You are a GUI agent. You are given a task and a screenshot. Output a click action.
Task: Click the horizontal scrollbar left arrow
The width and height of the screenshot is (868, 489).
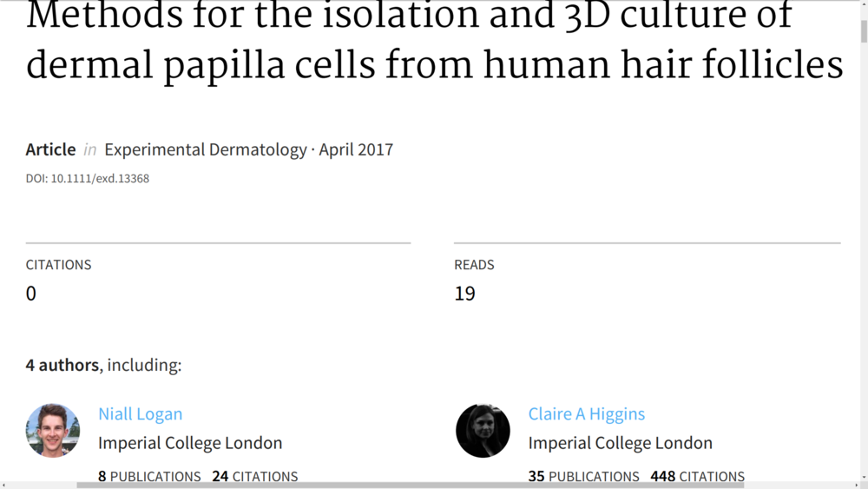[4, 485]
